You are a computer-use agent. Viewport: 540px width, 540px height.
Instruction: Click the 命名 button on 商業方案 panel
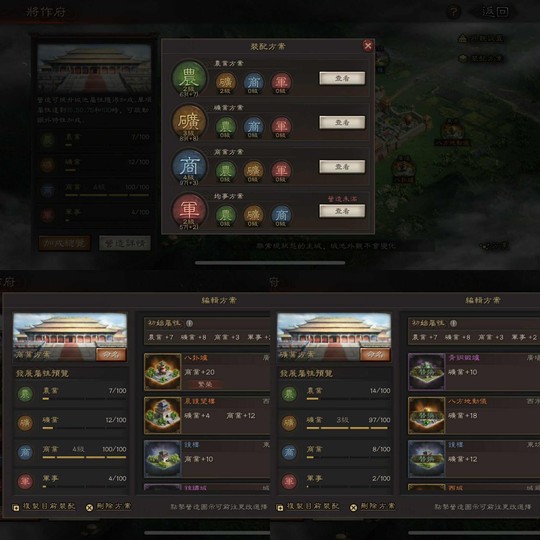pyautogui.click(x=111, y=354)
